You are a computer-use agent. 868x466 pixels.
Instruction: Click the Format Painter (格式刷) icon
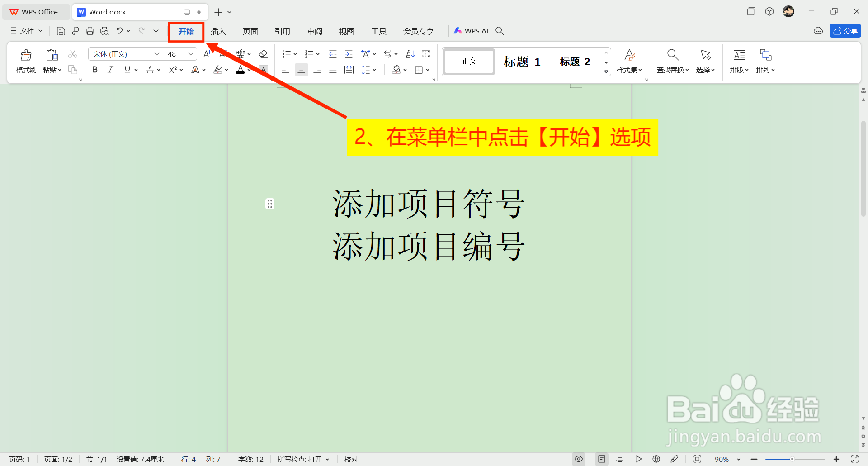26,55
